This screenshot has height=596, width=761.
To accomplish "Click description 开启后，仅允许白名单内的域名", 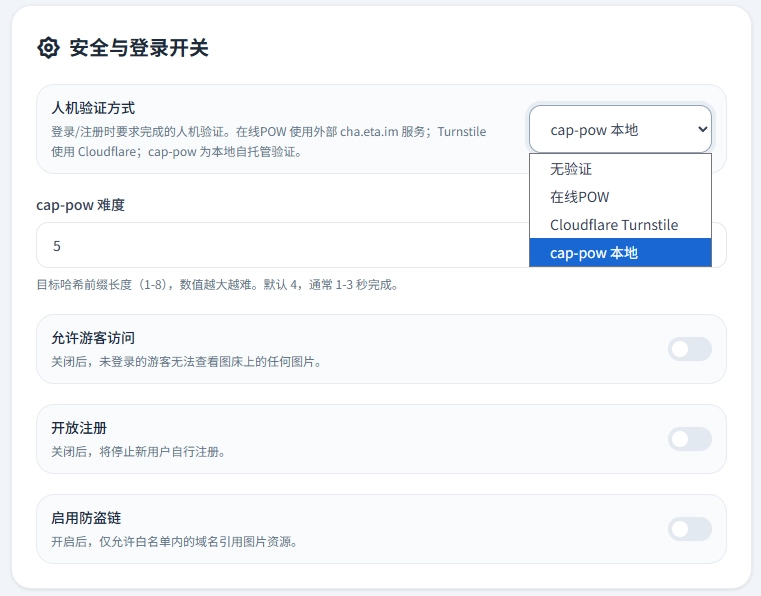I will click(175, 542).
